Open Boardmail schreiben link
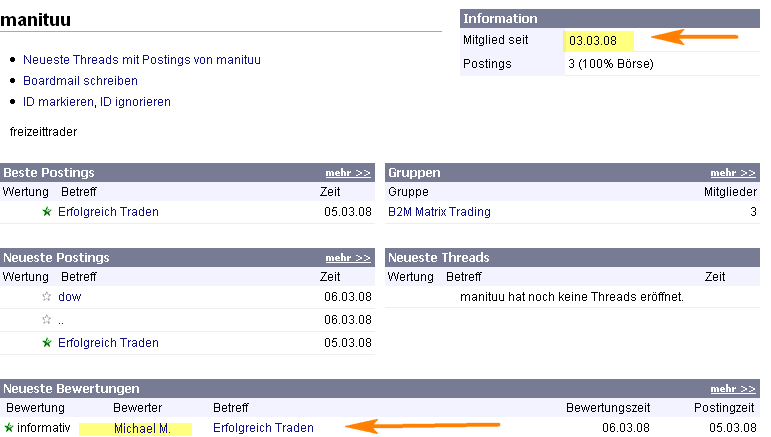771x437 pixels. pyautogui.click(x=80, y=81)
